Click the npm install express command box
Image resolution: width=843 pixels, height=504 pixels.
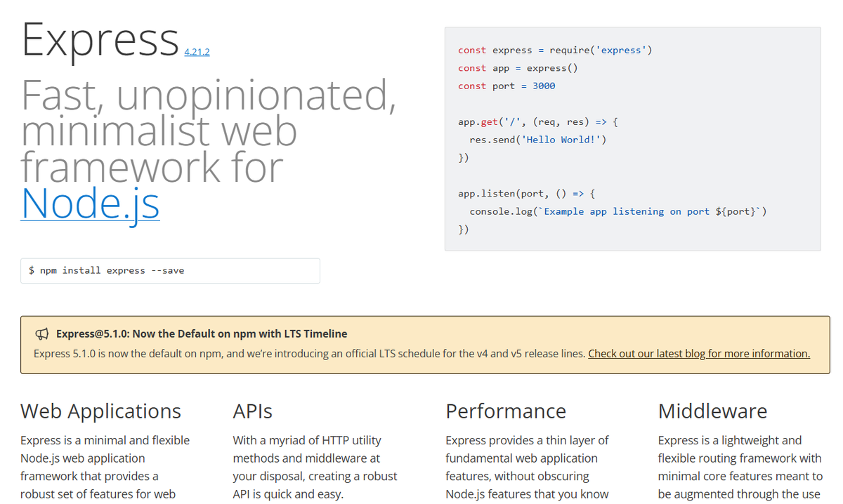[170, 271]
